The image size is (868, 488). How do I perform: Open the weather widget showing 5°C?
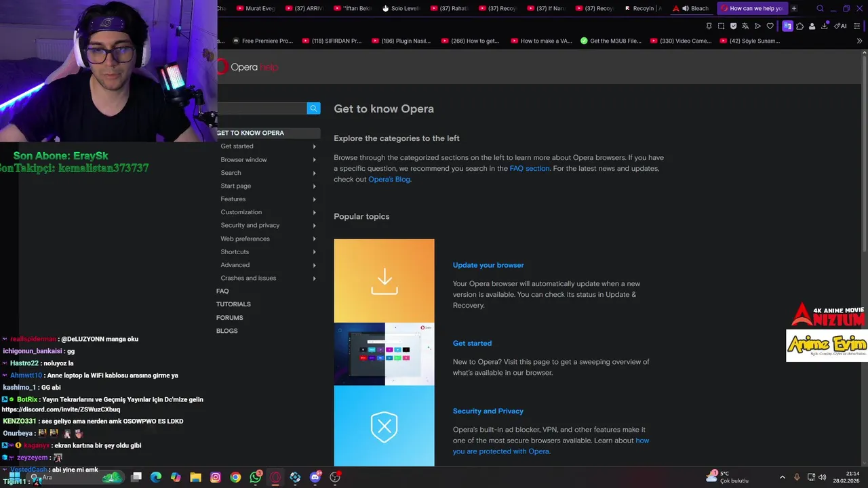click(726, 477)
